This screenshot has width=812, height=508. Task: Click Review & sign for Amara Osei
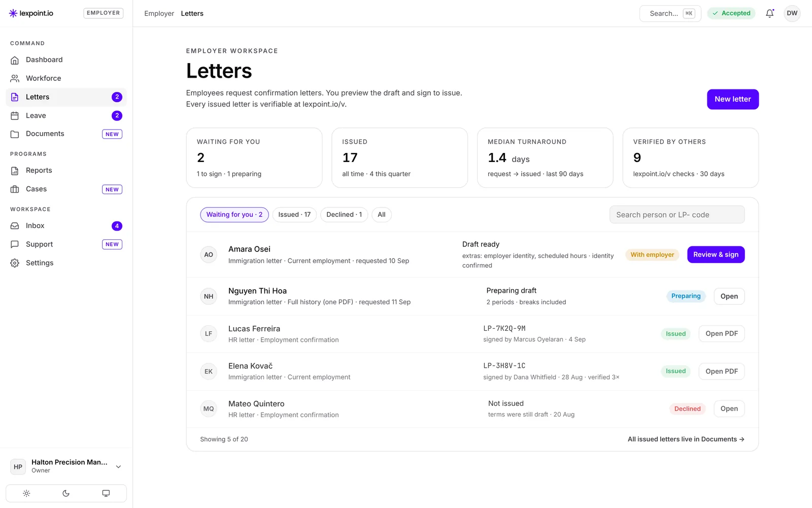pos(716,255)
